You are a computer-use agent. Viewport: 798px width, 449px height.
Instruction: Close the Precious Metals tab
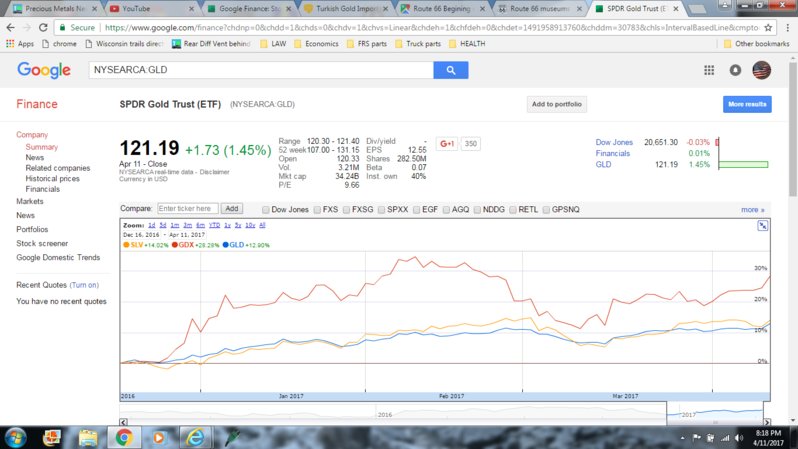click(94, 9)
